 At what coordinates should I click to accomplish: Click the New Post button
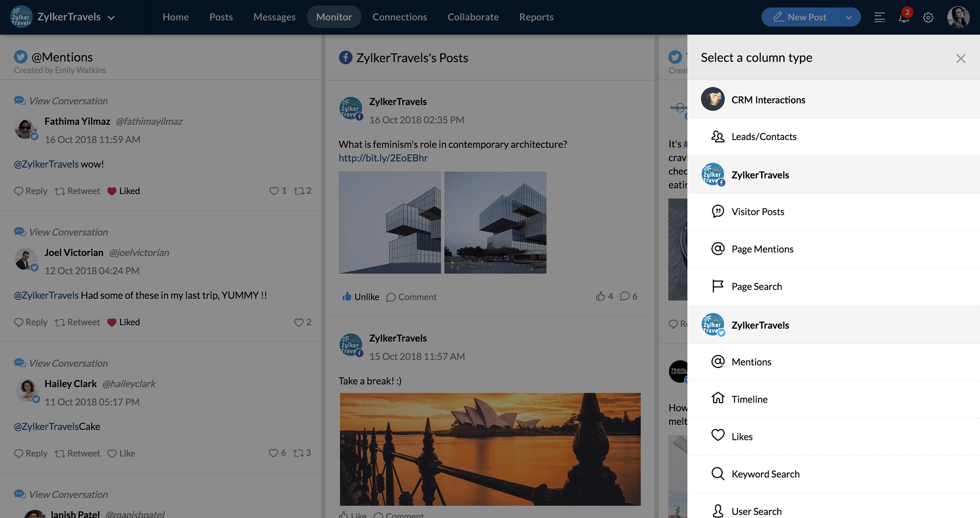tap(800, 17)
